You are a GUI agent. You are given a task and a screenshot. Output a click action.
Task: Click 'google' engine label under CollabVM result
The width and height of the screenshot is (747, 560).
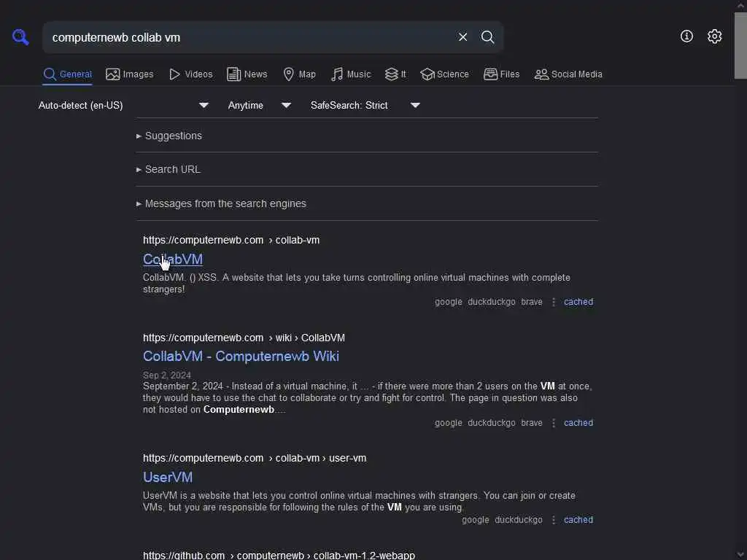point(449,302)
